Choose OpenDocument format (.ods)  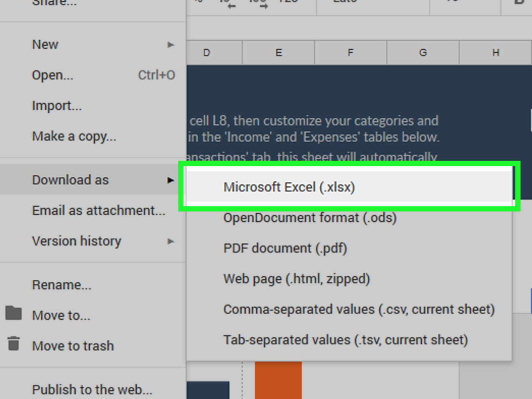[x=309, y=218]
